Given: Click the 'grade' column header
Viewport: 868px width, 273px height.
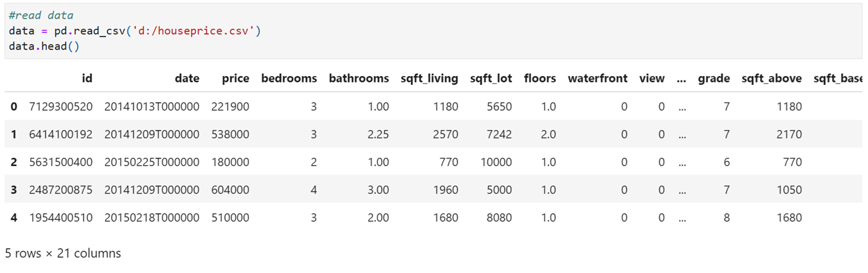Looking at the screenshot, I should pyautogui.click(x=714, y=79).
